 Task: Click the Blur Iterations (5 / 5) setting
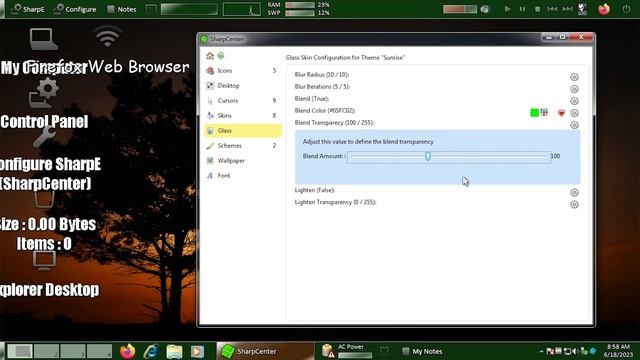click(x=322, y=87)
